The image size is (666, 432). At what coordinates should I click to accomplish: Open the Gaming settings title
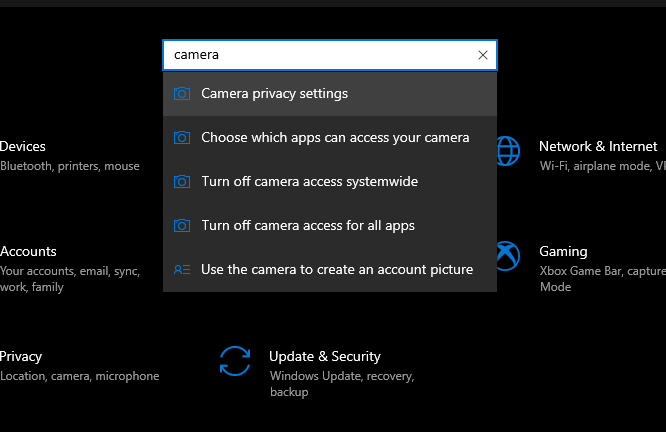tap(563, 251)
